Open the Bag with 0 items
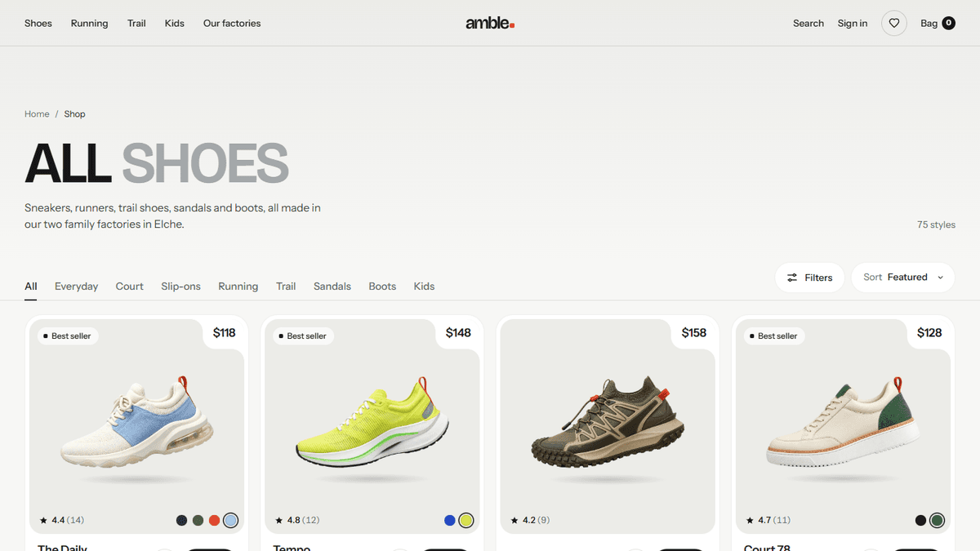This screenshot has height=551, width=980. point(938,23)
